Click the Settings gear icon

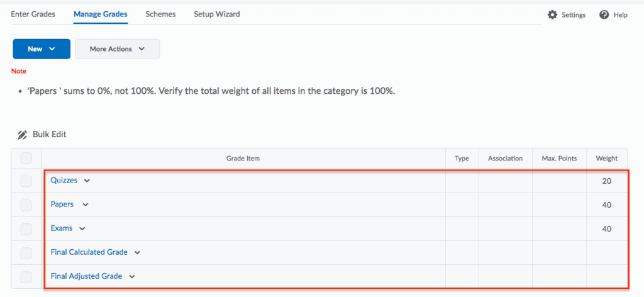coord(552,14)
